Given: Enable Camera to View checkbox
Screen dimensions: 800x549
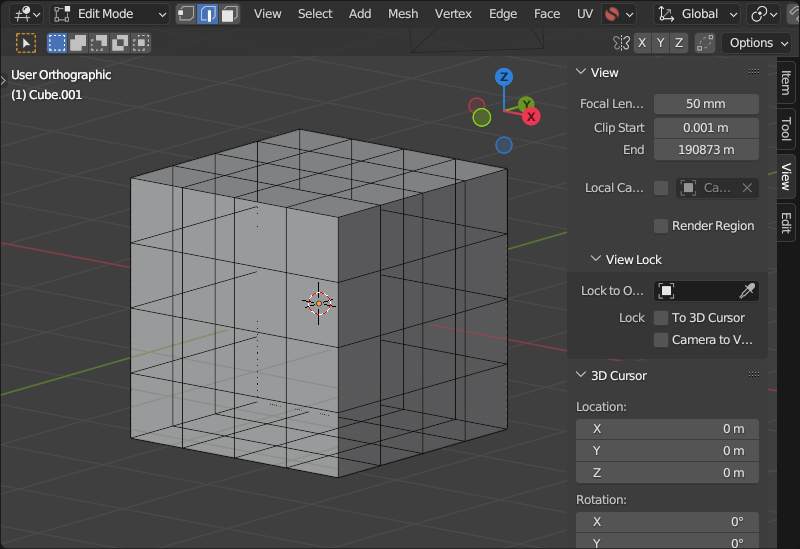Looking at the screenshot, I should tap(661, 340).
